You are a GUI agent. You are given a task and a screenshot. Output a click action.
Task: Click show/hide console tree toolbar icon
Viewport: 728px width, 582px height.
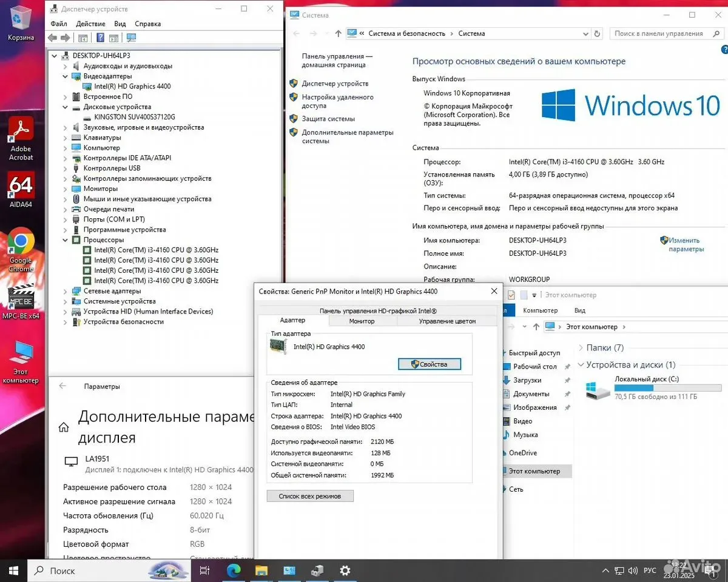click(x=83, y=38)
